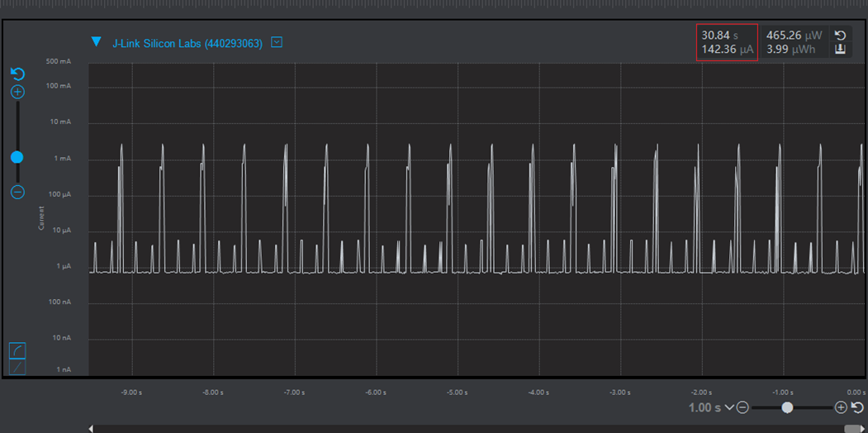Zoom out the time axis
The height and width of the screenshot is (433, 868).
point(743,408)
